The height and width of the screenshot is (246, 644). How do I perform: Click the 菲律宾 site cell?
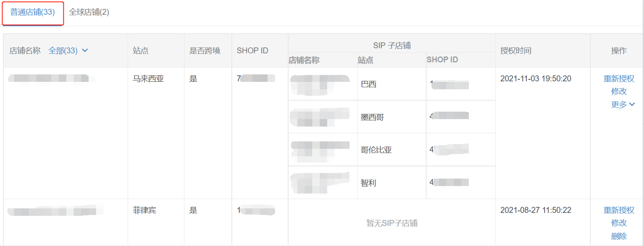(x=145, y=210)
